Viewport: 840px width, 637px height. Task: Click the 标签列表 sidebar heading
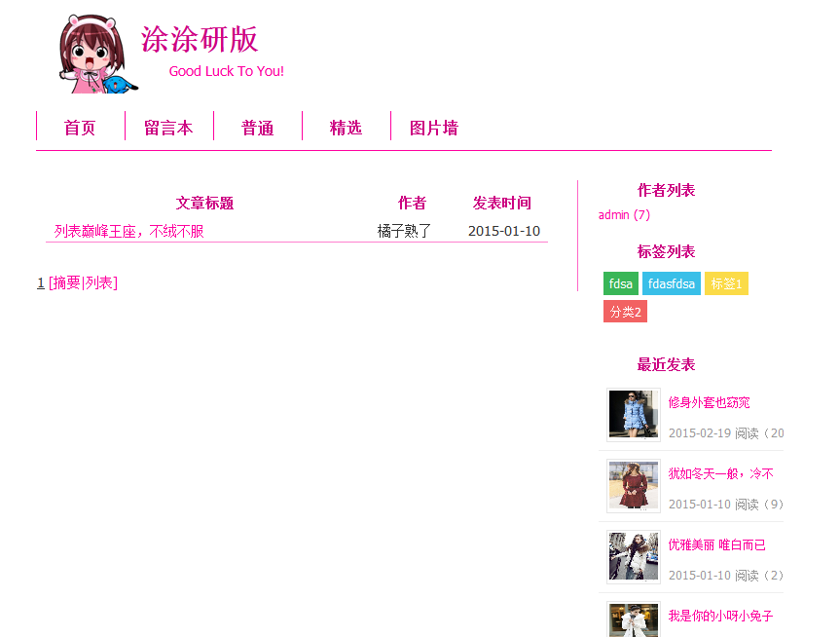[666, 251]
